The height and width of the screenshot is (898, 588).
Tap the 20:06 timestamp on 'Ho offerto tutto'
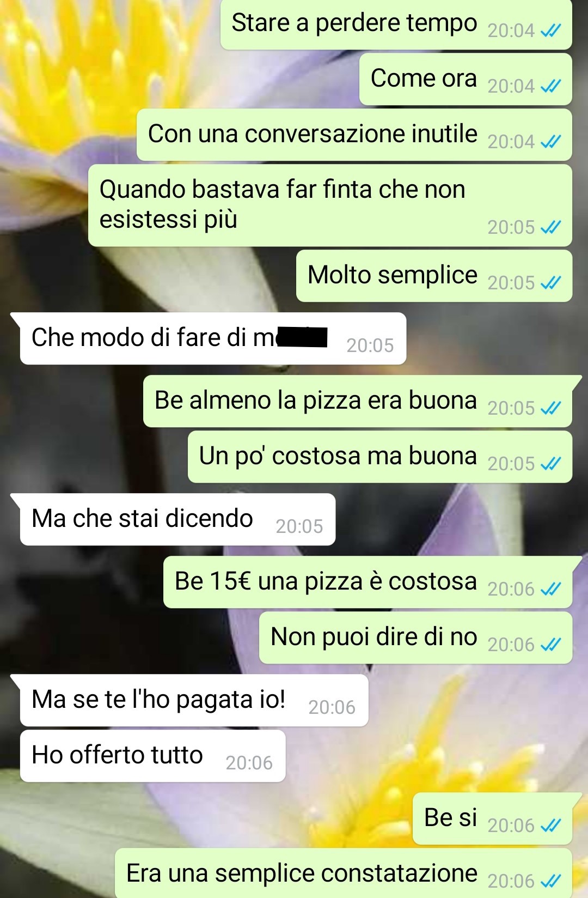[x=249, y=763]
